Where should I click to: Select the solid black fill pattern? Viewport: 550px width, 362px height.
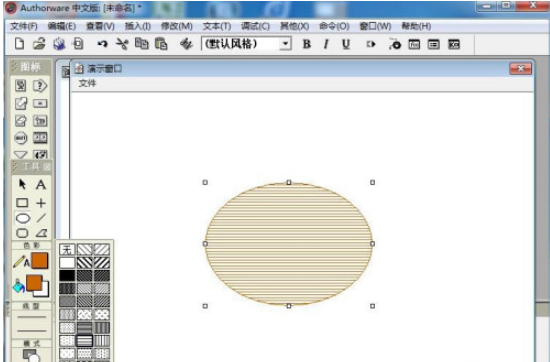tap(67, 276)
